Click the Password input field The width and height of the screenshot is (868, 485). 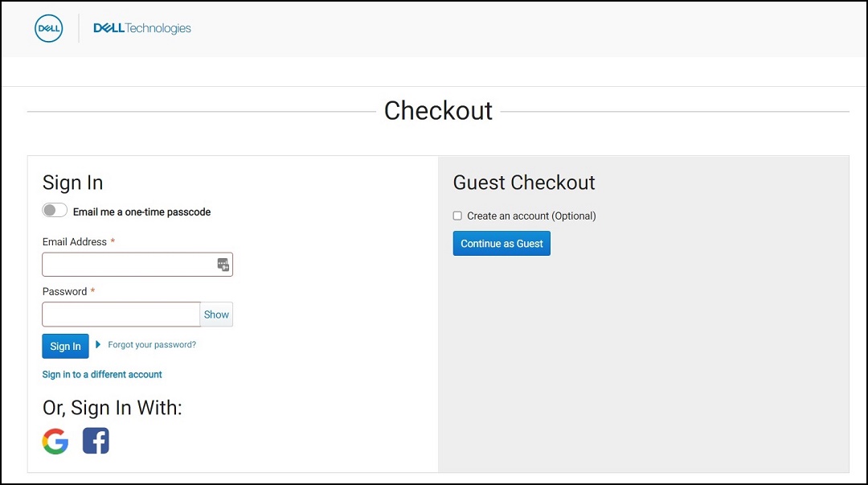pos(121,314)
